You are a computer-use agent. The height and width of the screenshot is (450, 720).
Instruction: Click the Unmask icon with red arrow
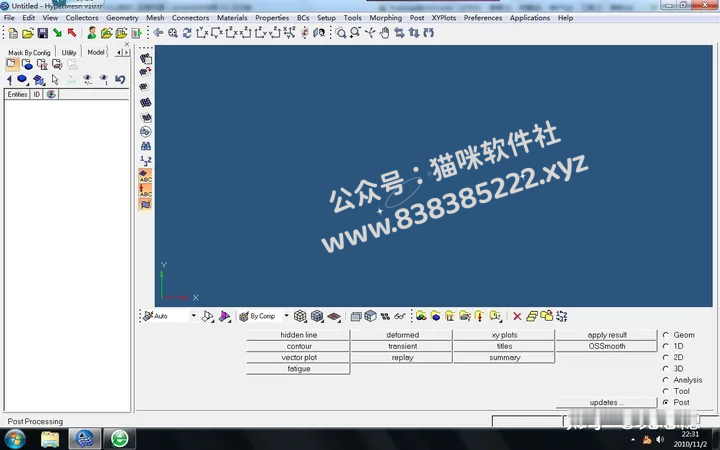[146, 72]
